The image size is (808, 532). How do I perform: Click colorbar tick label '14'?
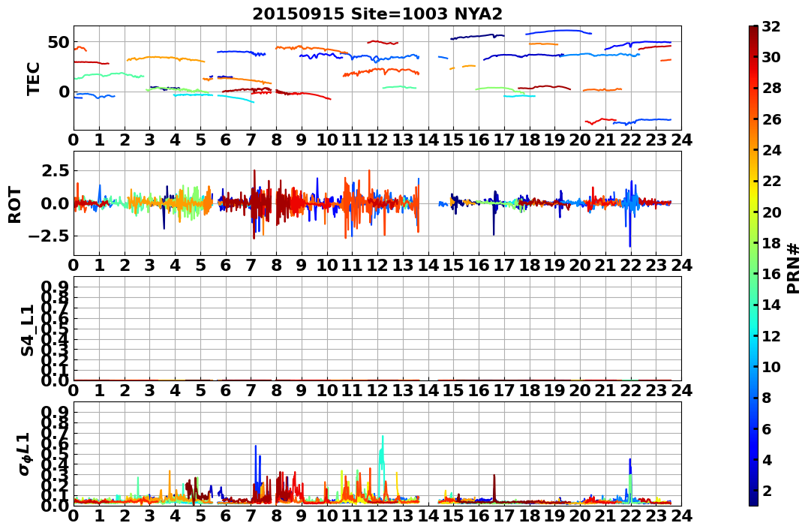[x=771, y=305]
